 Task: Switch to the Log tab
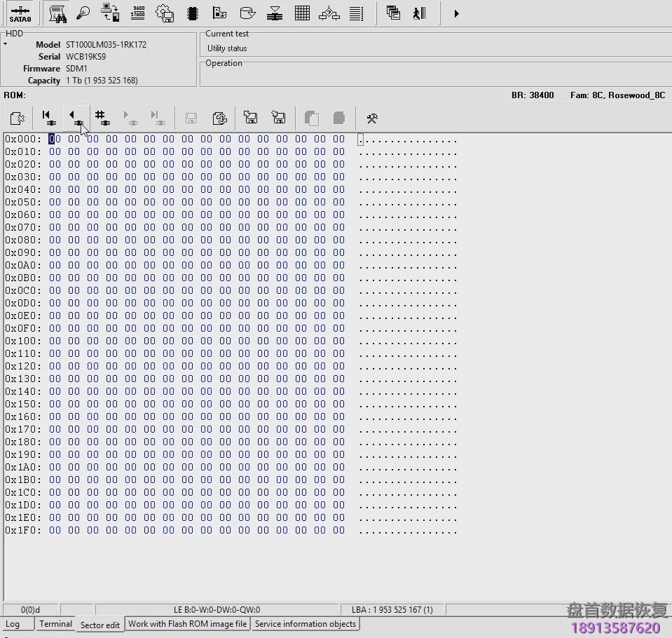pos(13,624)
